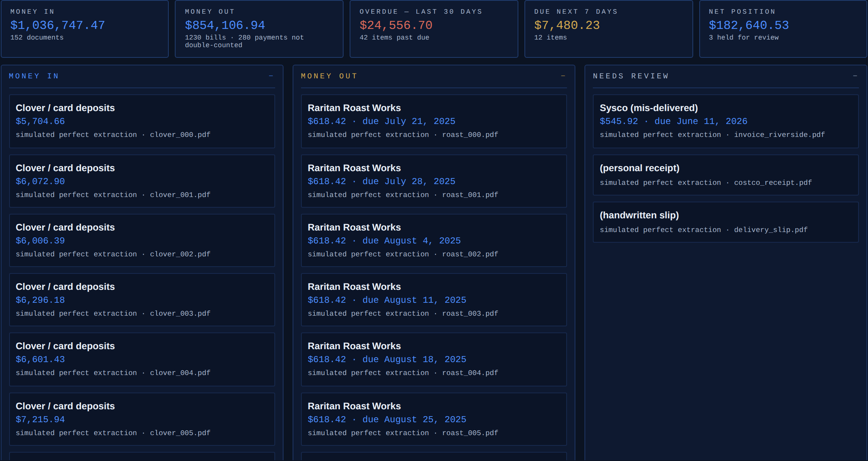Screen dimensions: 868x461
Task: Click file name delivery_slip.pdf
Action: (x=771, y=230)
